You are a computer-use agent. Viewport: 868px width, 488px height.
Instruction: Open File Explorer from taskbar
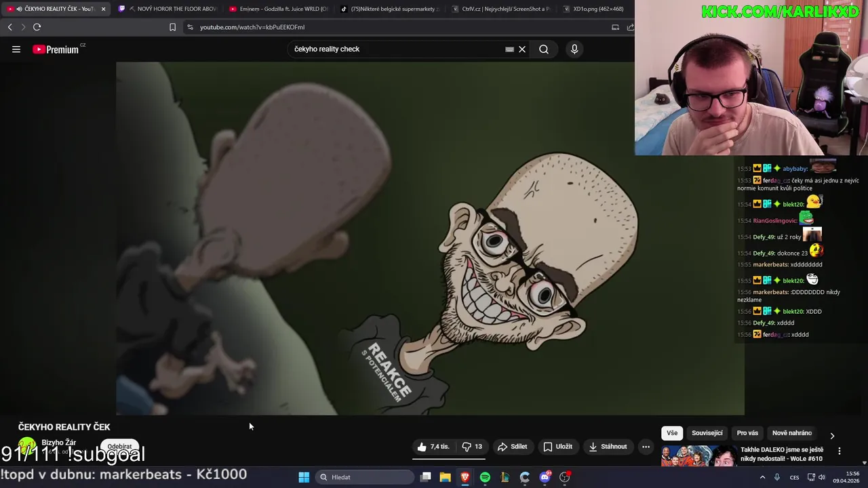tap(446, 477)
